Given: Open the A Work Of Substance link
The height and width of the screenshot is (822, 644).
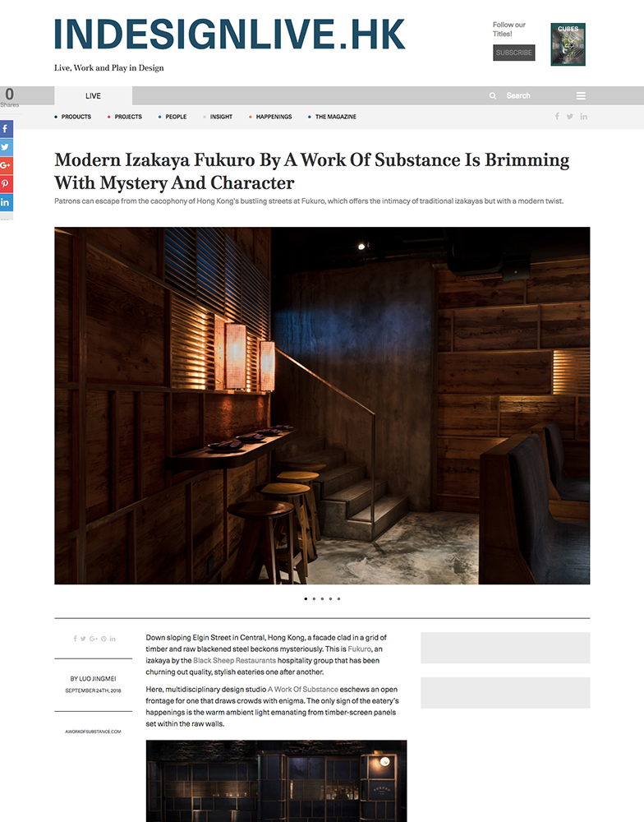Looking at the screenshot, I should (303, 690).
